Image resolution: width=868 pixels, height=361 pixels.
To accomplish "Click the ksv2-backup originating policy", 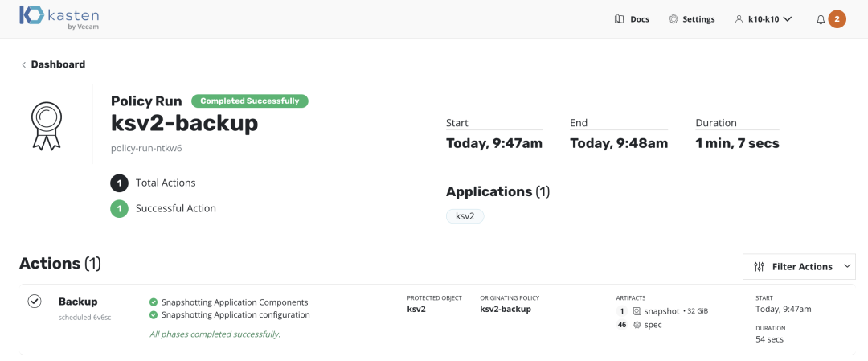I will click(506, 309).
